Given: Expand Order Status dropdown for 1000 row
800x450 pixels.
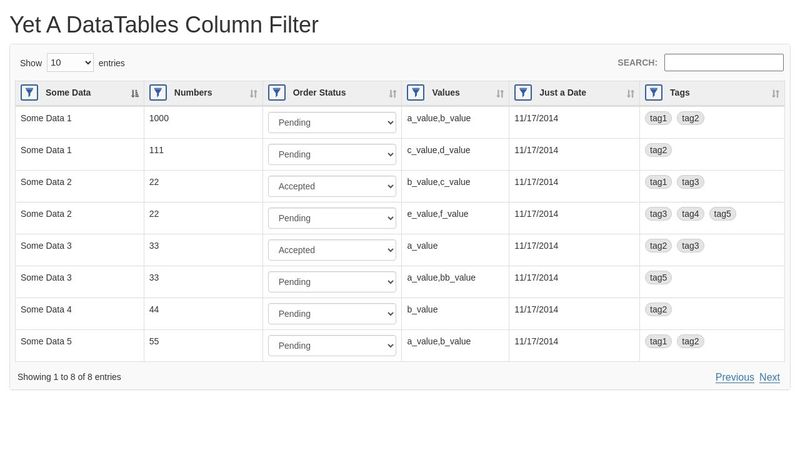Looking at the screenshot, I should (332, 122).
